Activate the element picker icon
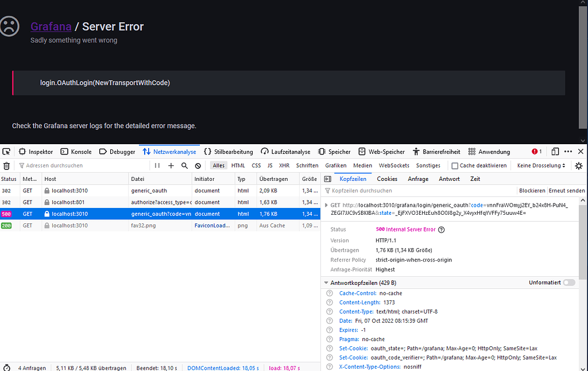Image resolution: width=588 pixels, height=371 pixels. (x=6, y=152)
